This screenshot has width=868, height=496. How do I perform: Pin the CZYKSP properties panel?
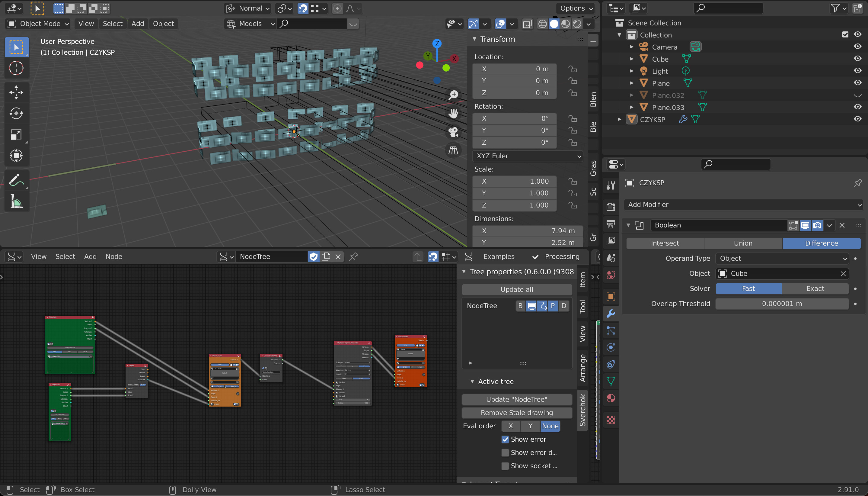857,183
